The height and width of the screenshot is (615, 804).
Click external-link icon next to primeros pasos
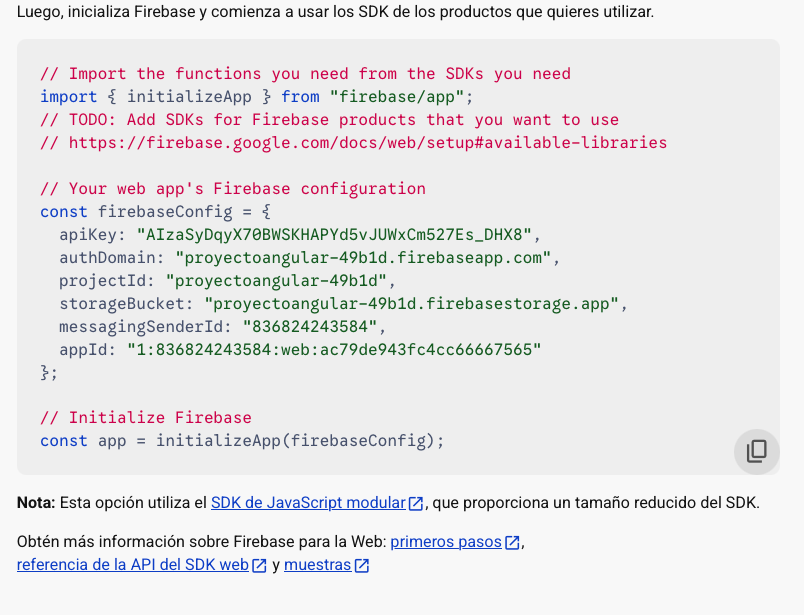(x=512, y=542)
